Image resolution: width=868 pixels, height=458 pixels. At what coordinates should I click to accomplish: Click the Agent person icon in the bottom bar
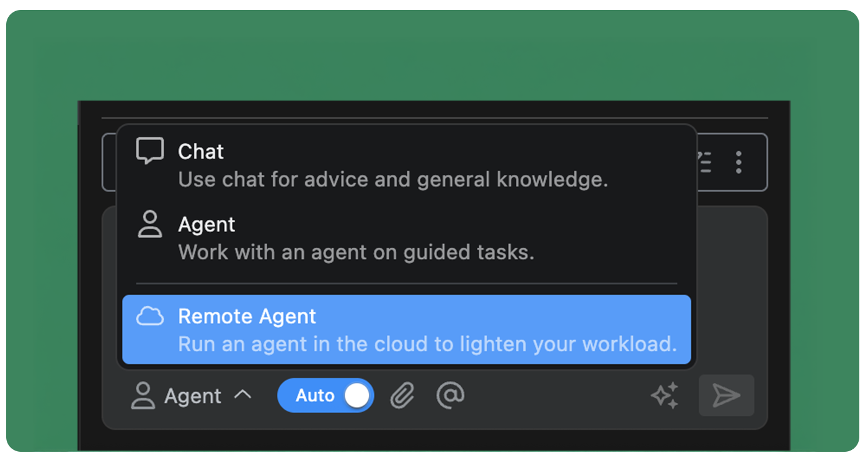[142, 395]
